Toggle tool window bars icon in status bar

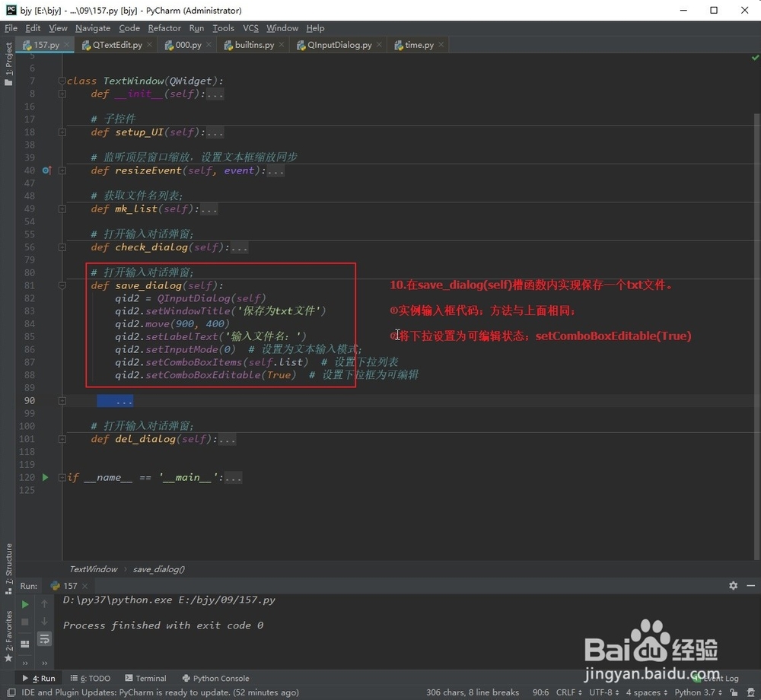click(x=11, y=692)
